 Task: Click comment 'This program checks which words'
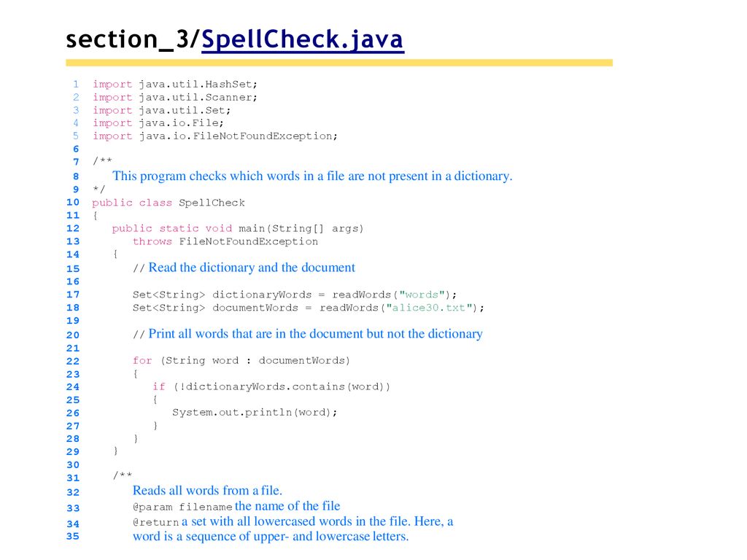312,176
